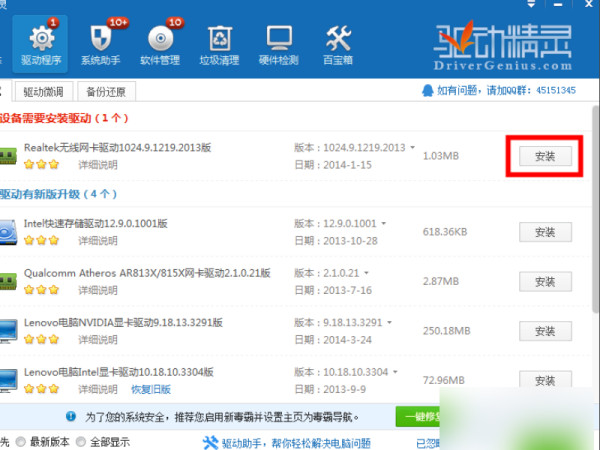Click the 1.03MB size text
600x450 pixels.
[441, 156]
